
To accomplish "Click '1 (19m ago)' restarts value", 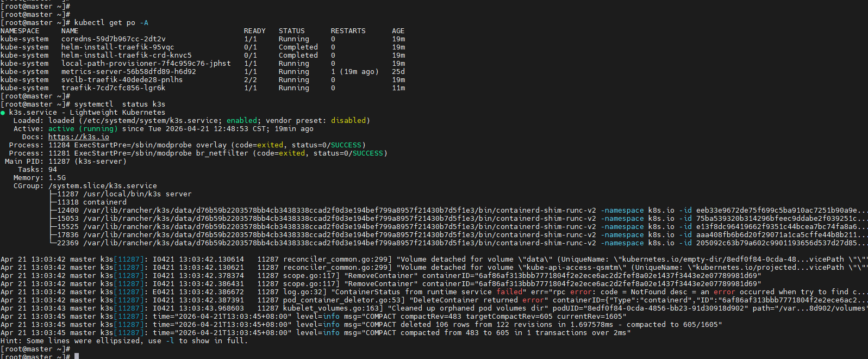I will (x=355, y=72).
